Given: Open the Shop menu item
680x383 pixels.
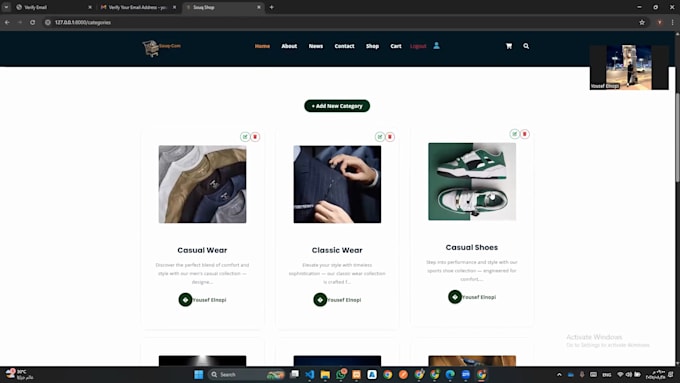Looking at the screenshot, I should click(x=372, y=46).
